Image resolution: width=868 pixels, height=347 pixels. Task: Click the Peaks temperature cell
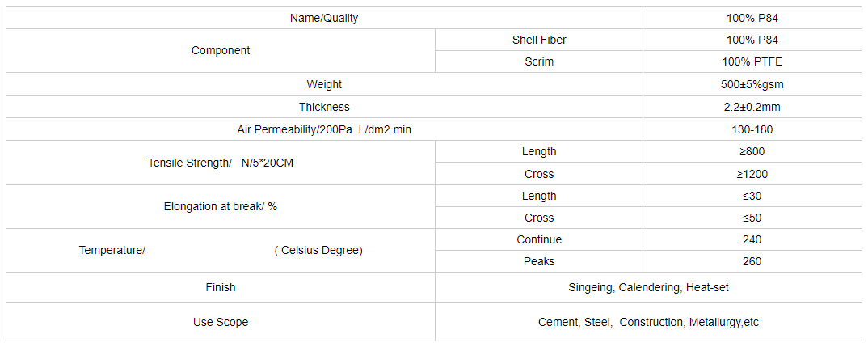pos(538,261)
